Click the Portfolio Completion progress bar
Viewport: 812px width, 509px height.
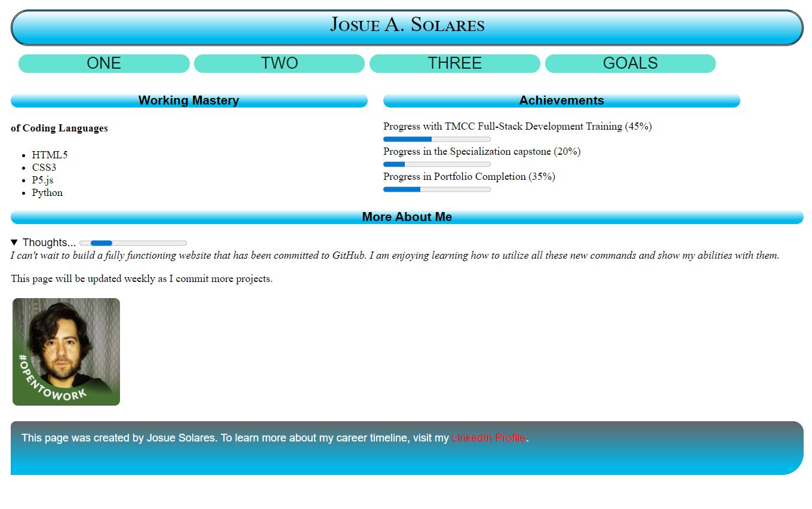[436, 189]
